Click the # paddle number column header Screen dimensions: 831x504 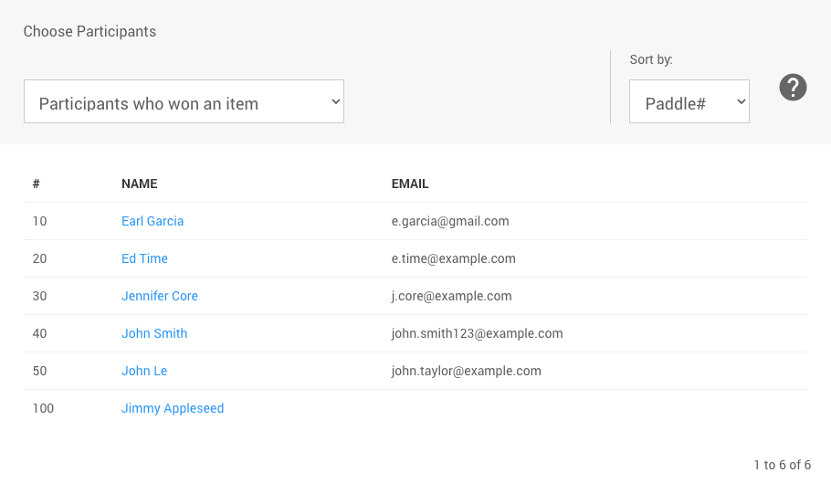[37, 184]
